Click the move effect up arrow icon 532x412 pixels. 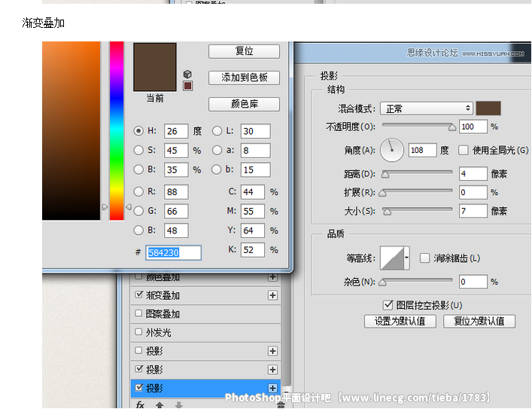[160, 405]
